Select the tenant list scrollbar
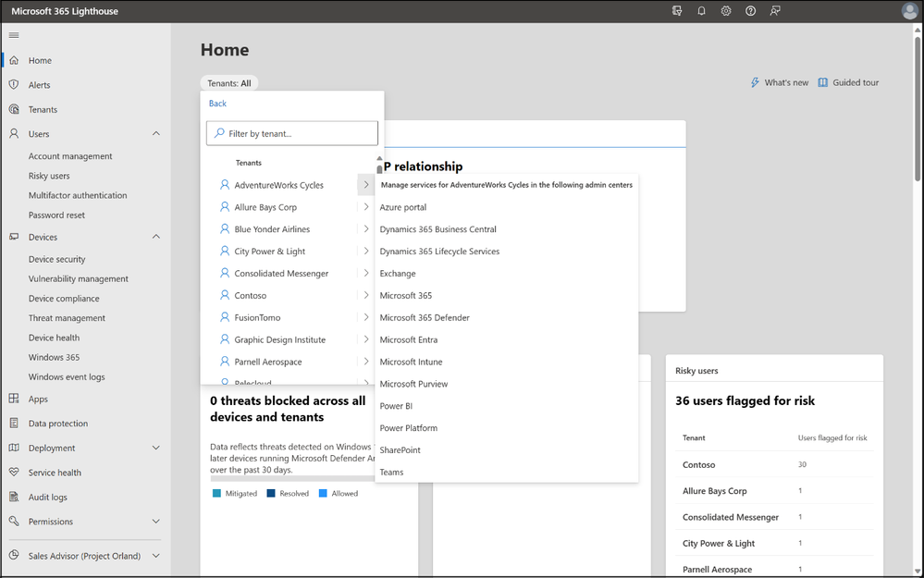 click(379, 169)
